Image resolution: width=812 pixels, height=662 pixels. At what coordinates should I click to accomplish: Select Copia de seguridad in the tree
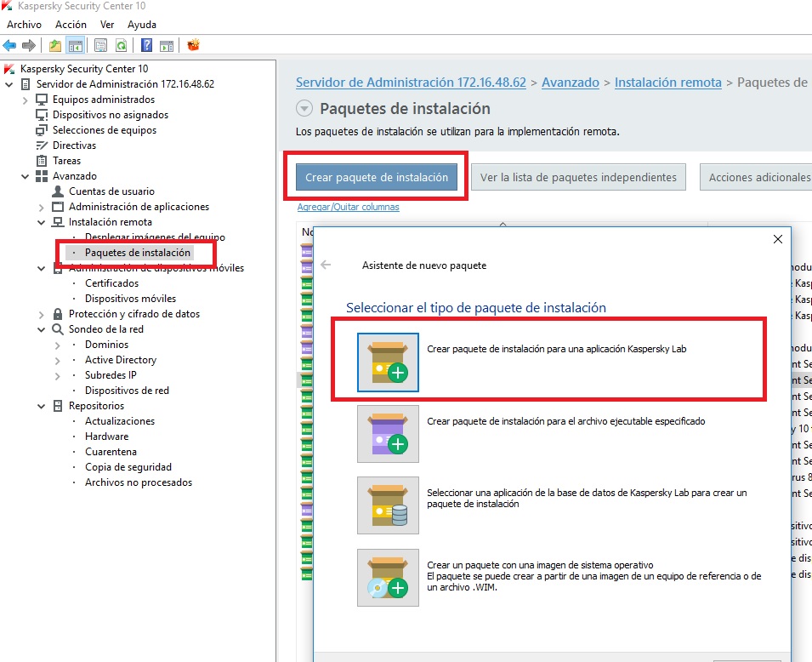[x=128, y=467]
